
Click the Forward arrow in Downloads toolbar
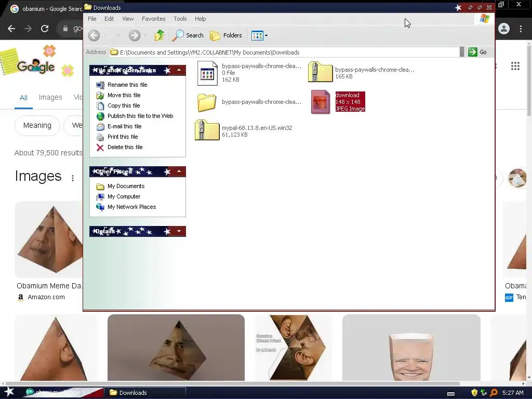[135, 35]
